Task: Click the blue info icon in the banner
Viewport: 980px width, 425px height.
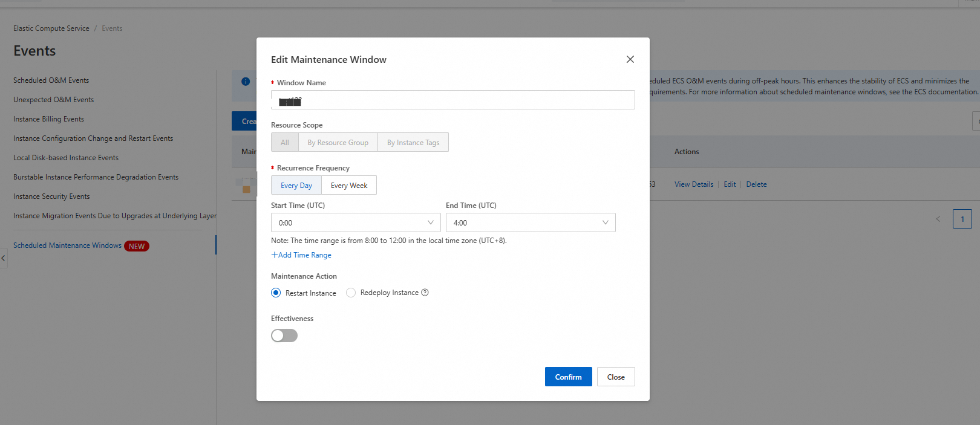Action: click(246, 82)
